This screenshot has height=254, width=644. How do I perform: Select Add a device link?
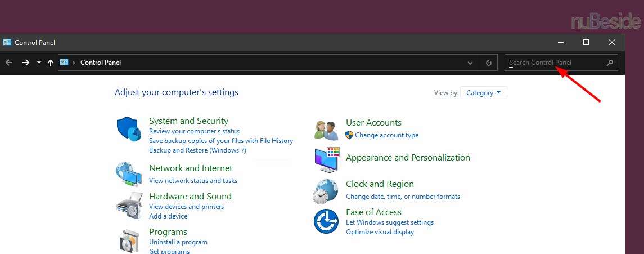tap(168, 216)
